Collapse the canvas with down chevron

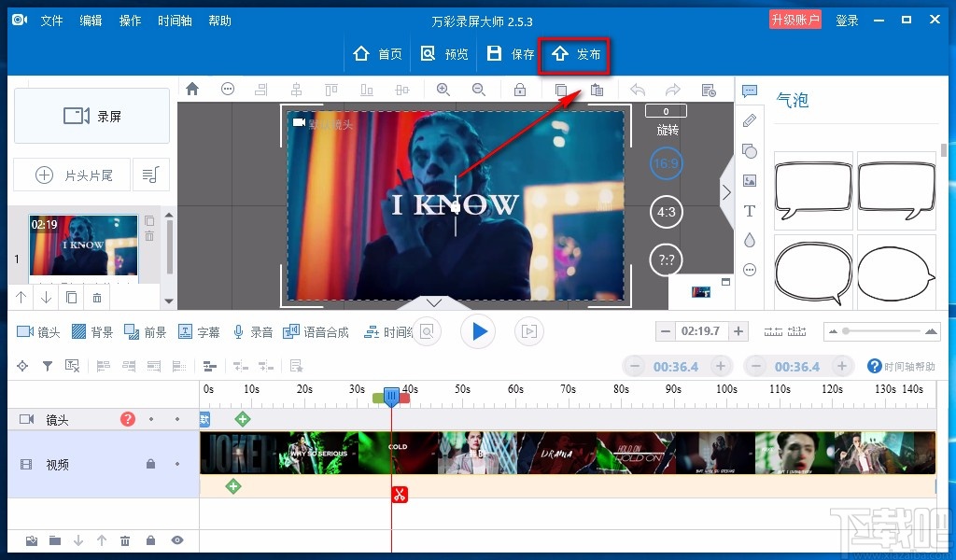click(x=433, y=302)
